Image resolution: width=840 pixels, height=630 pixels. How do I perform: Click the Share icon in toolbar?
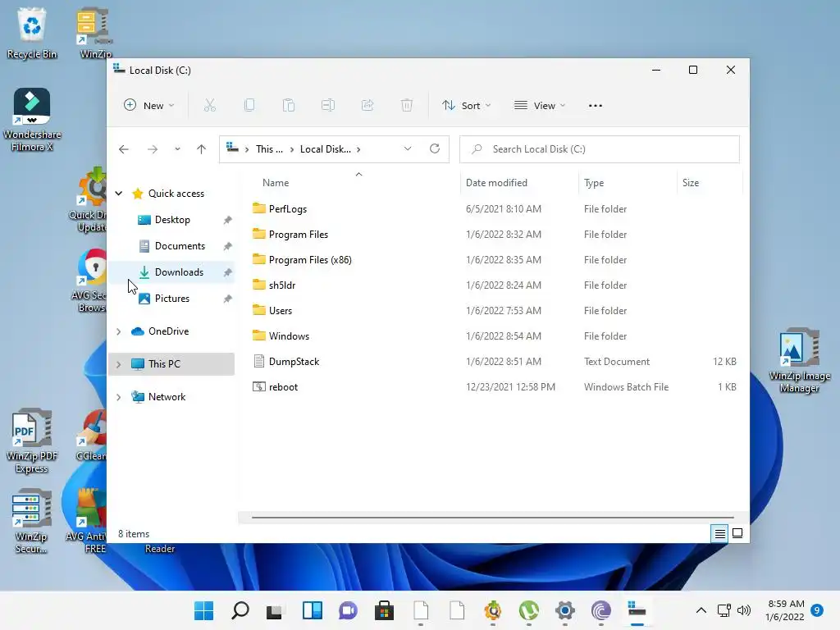coord(367,106)
